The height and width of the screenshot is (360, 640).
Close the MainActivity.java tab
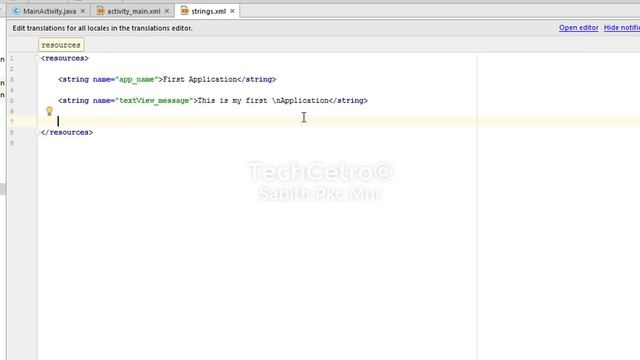(83, 11)
